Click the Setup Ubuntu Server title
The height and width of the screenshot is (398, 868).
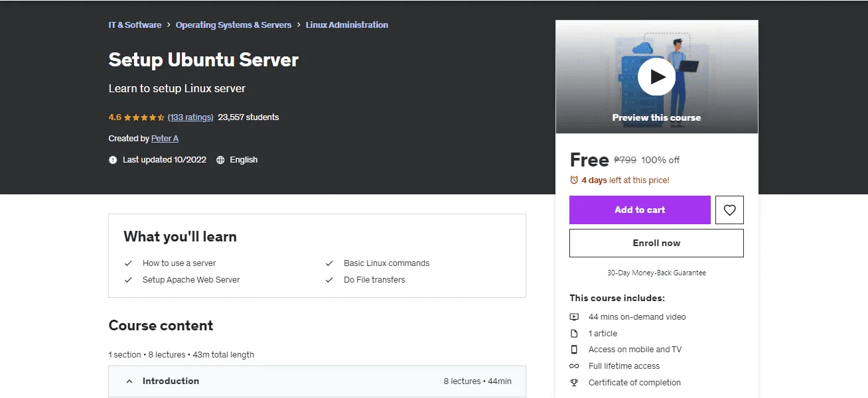(204, 60)
